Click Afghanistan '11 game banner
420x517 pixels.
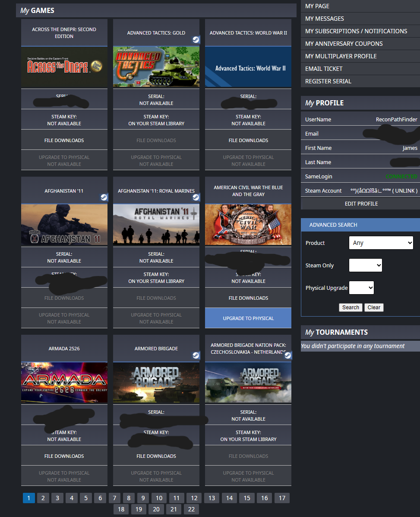[64, 225]
